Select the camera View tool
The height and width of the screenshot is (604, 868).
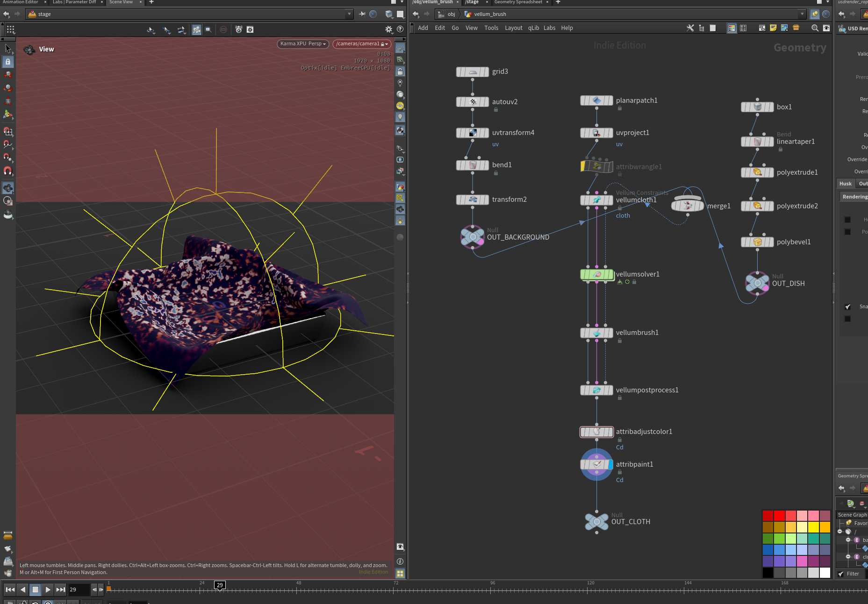8,188
